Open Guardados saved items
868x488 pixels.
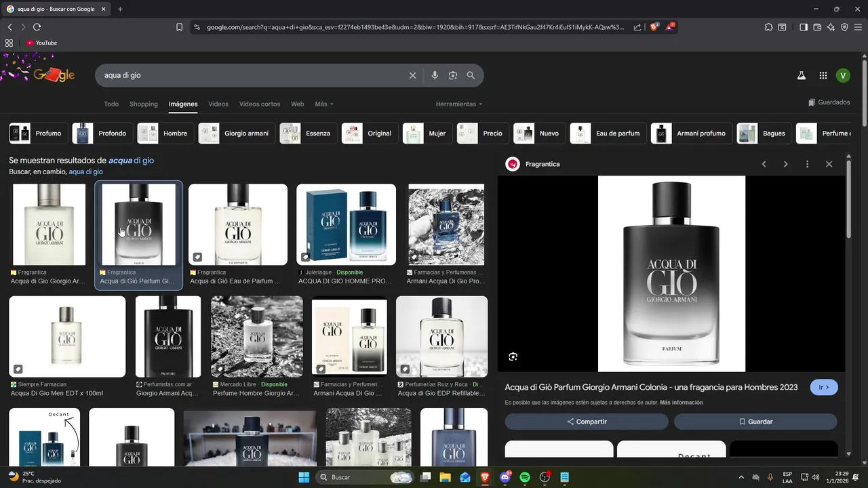[829, 102]
